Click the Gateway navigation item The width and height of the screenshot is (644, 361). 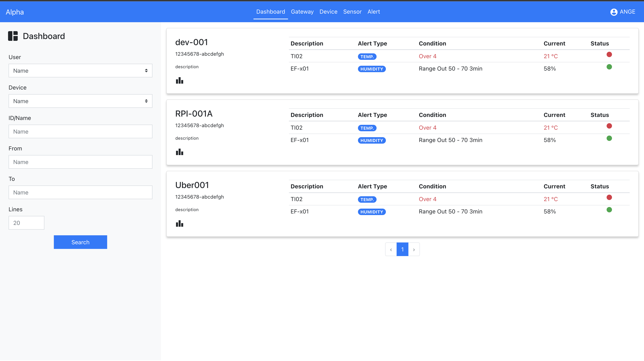(x=302, y=11)
